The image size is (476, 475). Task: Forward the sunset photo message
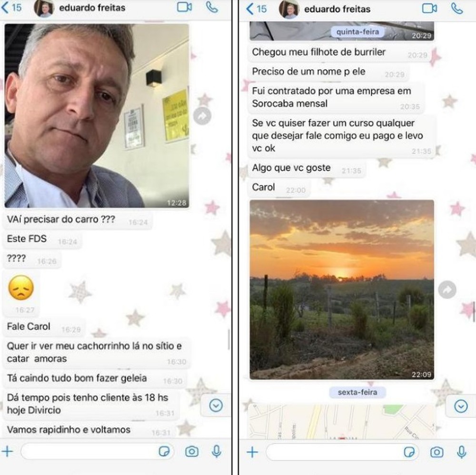coord(447,290)
